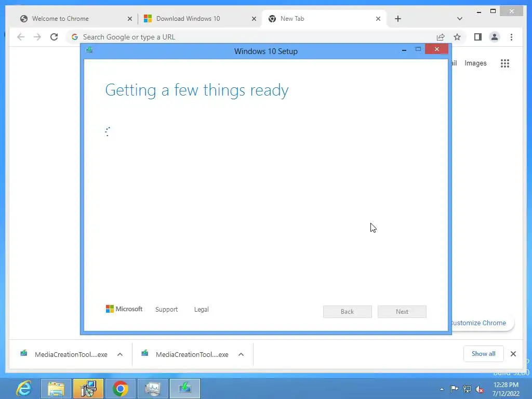532x399 pixels.
Task: Switch to Download Windows 10 tab
Action: [x=199, y=19]
